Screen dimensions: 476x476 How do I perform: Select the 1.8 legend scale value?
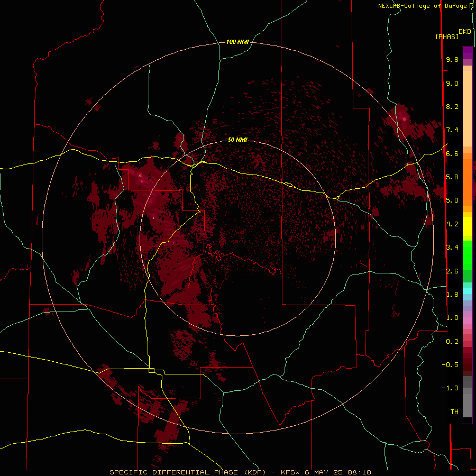452,295
